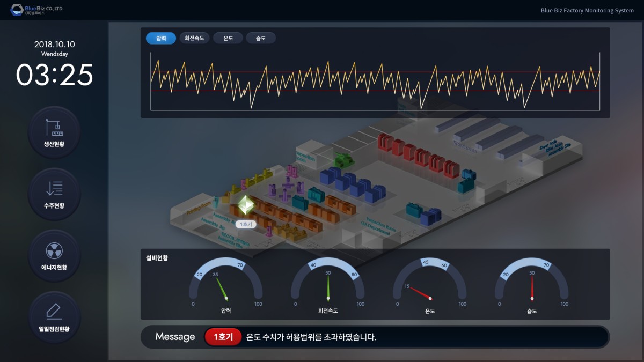Screen dimensions: 644x362
Task: Click the 압력 pressure gauge
Action: click(x=226, y=285)
